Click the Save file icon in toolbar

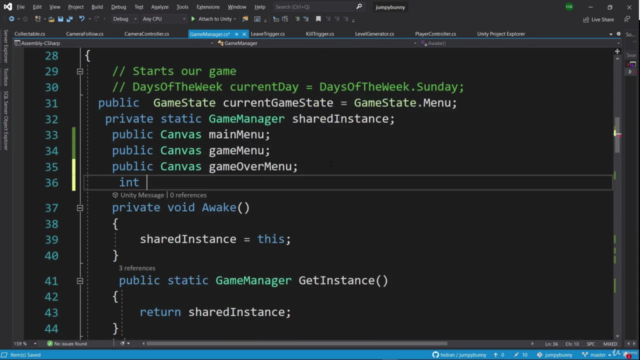[60, 19]
